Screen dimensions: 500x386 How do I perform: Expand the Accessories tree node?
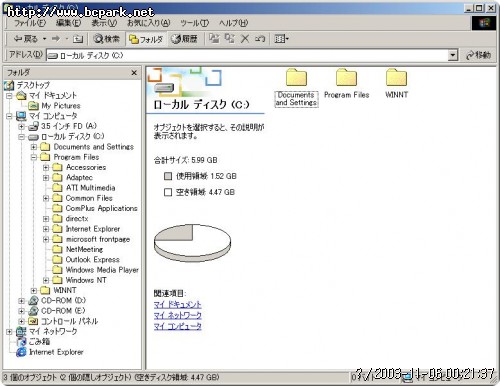[46, 167]
